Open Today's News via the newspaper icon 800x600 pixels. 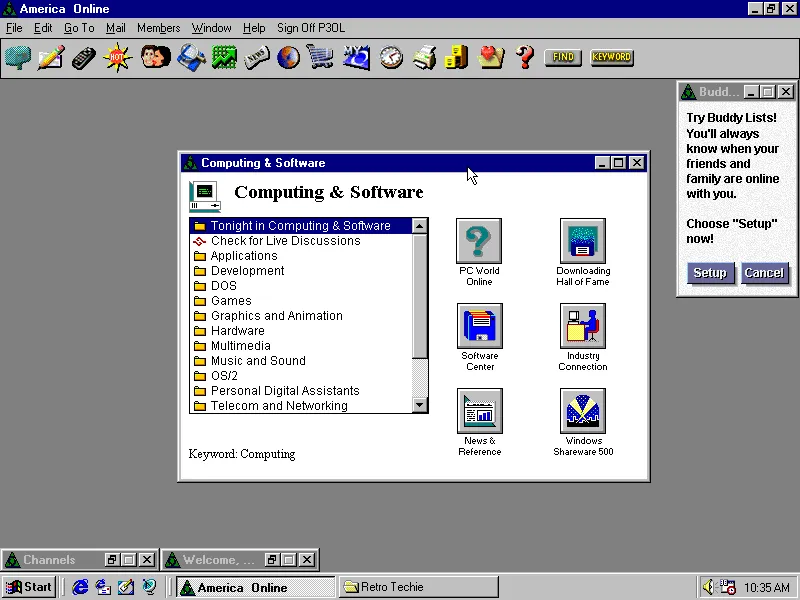(257, 57)
